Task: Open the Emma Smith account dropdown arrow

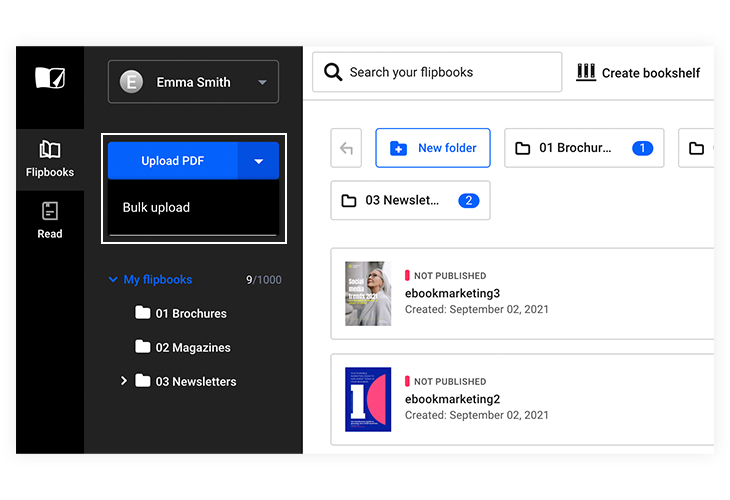Action: [262, 82]
